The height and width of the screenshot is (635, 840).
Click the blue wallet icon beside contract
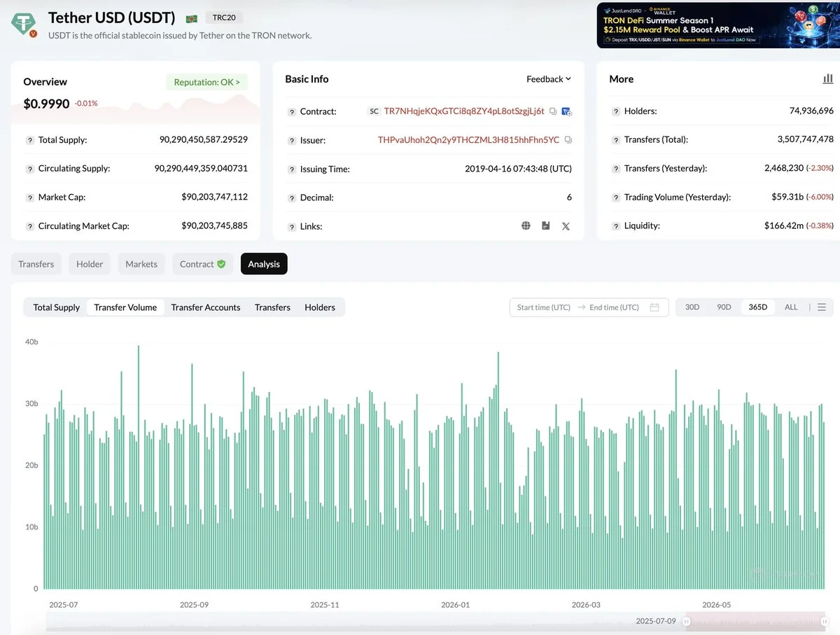(567, 111)
